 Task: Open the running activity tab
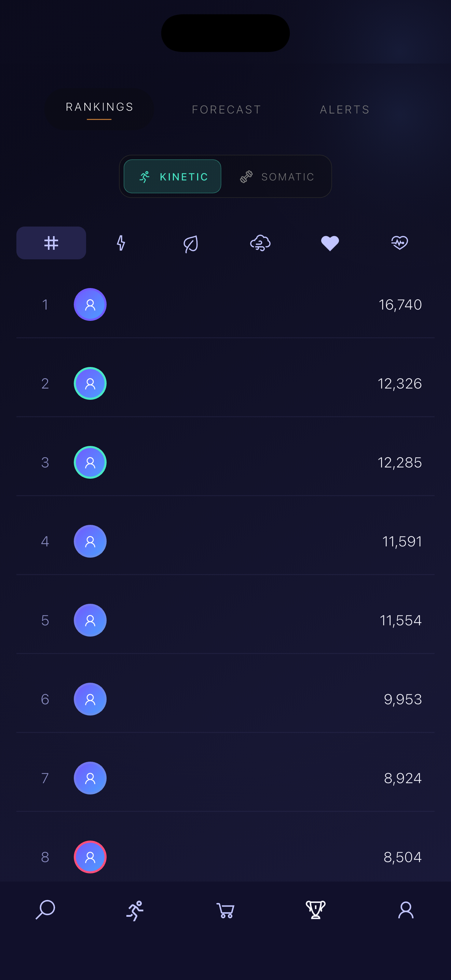(x=135, y=910)
